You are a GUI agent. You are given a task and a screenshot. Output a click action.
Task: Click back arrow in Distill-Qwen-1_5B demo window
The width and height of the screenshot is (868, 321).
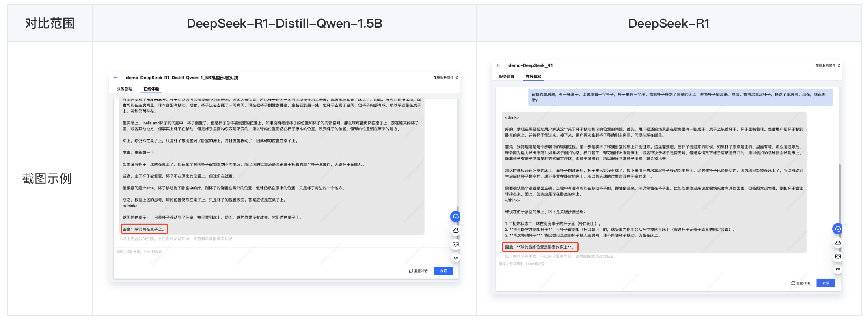pyautogui.click(x=116, y=78)
